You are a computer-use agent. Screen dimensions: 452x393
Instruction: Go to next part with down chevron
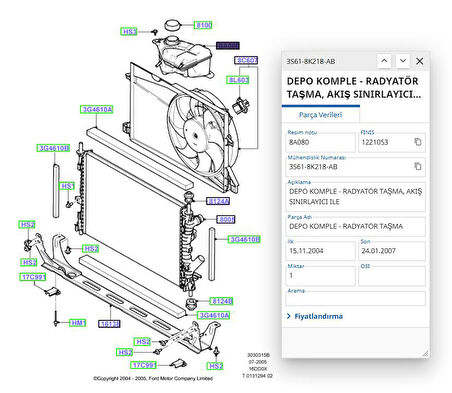pyautogui.click(x=403, y=61)
